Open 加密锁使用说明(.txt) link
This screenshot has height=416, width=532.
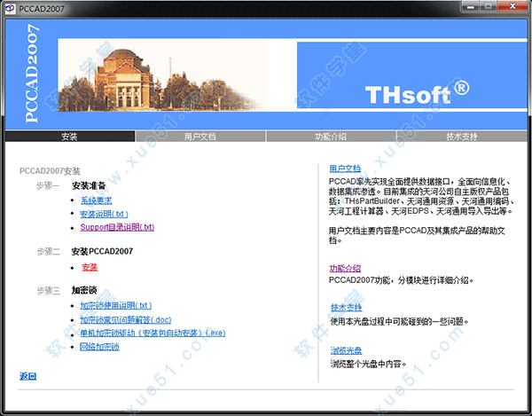[115, 306]
